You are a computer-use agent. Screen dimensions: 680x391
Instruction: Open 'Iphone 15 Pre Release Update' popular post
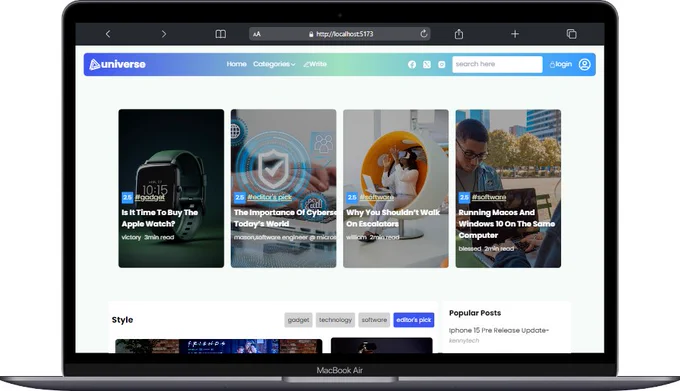pos(499,330)
